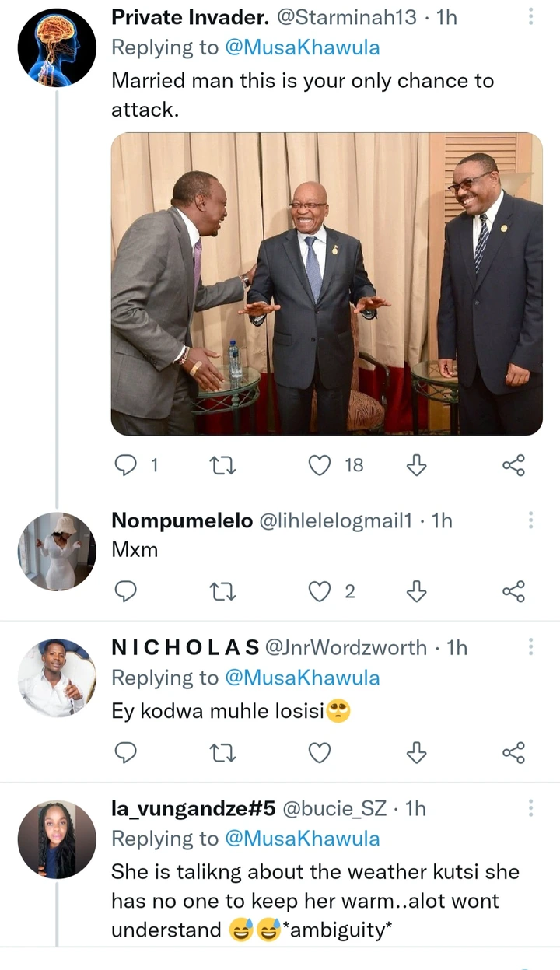The height and width of the screenshot is (970, 560).
Task: Open more options for Private Invader's tweet
Action: [530, 16]
